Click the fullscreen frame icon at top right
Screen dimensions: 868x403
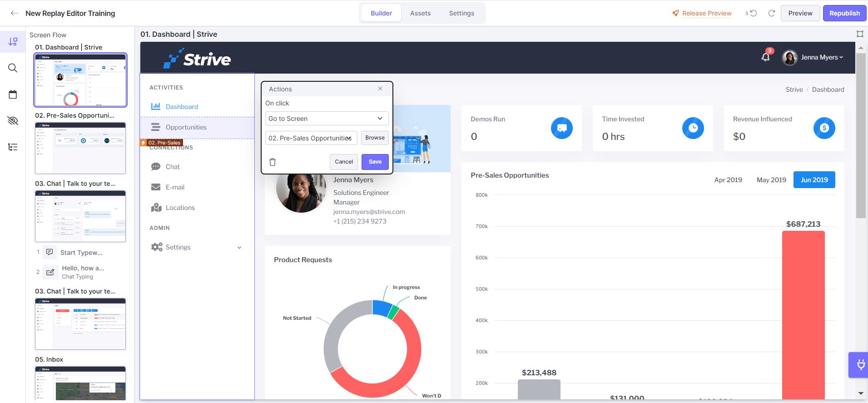pyautogui.click(x=860, y=34)
